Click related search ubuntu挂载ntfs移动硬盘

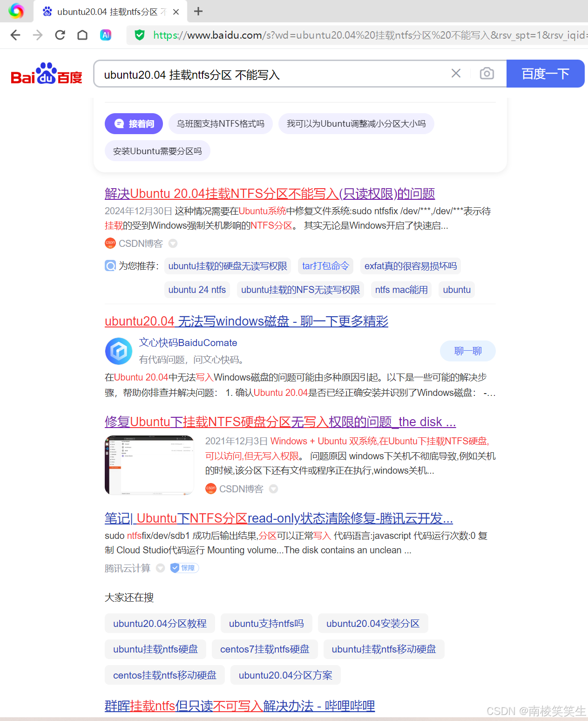pyautogui.click(x=384, y=649)
